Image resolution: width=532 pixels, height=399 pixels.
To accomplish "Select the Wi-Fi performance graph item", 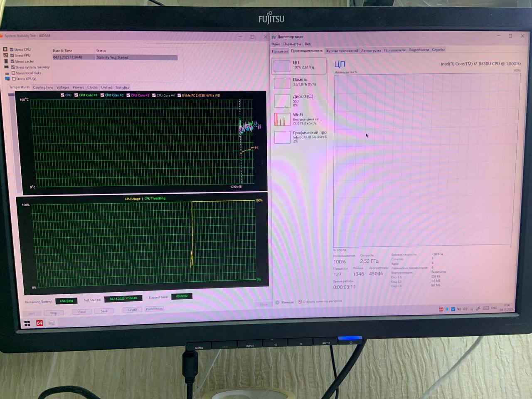I will click(x=299, y=119).
